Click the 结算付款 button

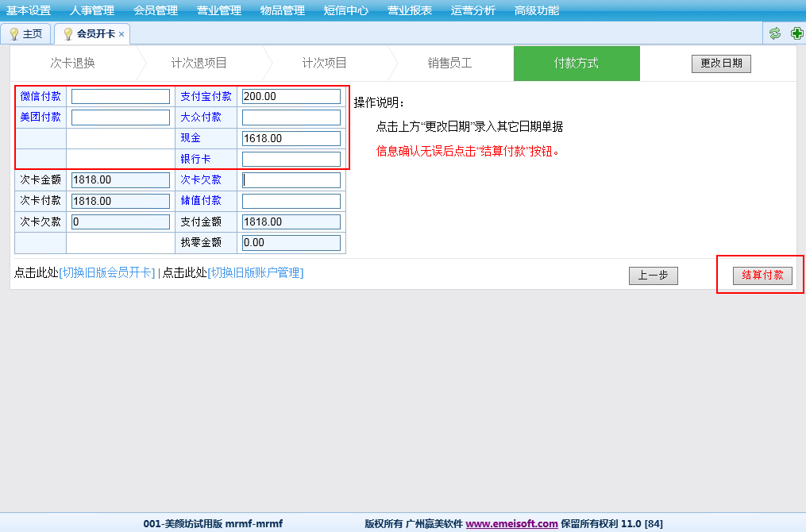[762, 276]
